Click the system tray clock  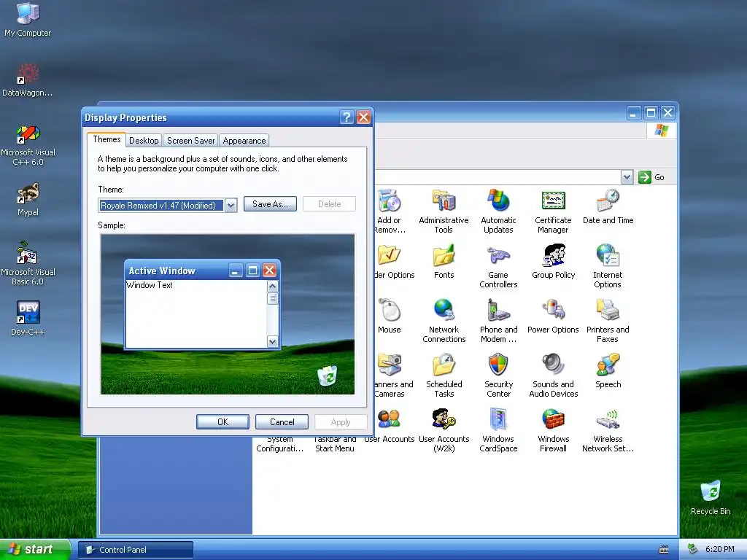pyautogui.click(x=719, y=549)
